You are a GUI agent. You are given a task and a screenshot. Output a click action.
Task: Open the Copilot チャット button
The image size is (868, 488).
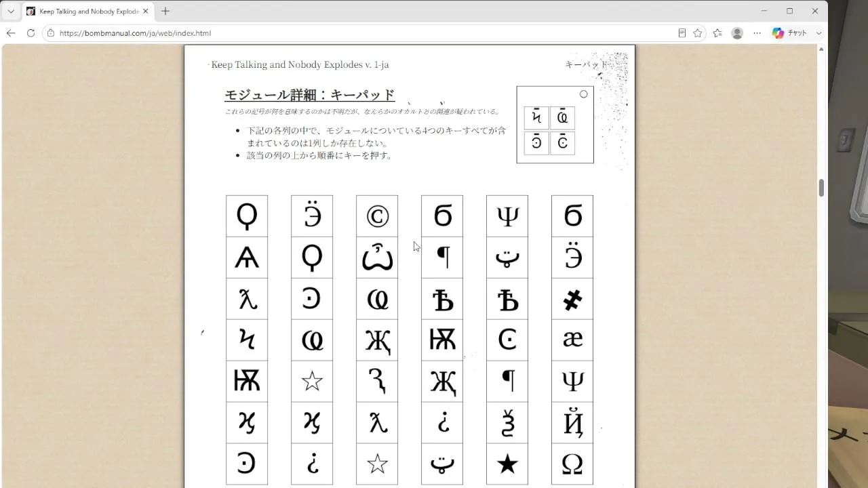click(789, 33)
